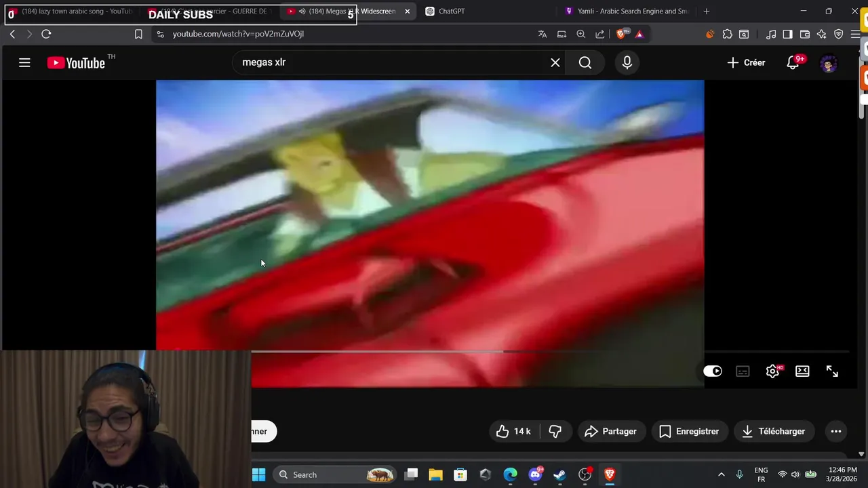868x488 pixels.
Task: Reload the page
Action: pos(46,34)
